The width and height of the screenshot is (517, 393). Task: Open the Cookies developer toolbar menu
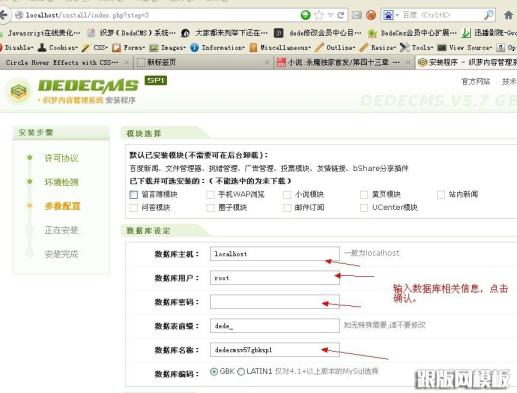(58, 48)
